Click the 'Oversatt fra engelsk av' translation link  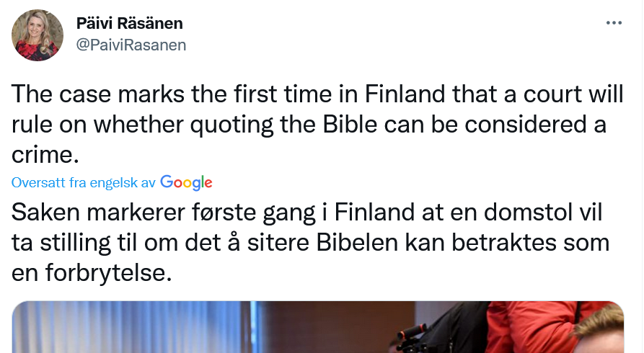pyautogui.click(x=84, y=183)
